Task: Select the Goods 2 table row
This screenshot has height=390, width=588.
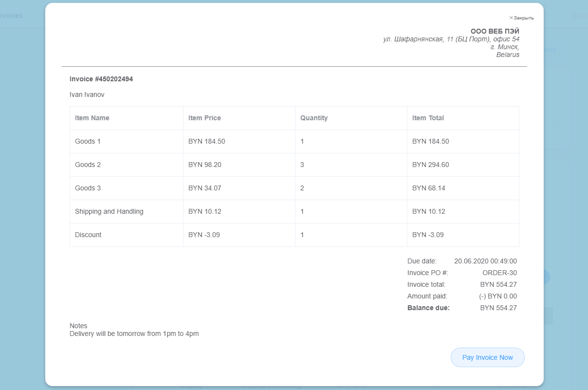Action: click(x=88, y=165)
